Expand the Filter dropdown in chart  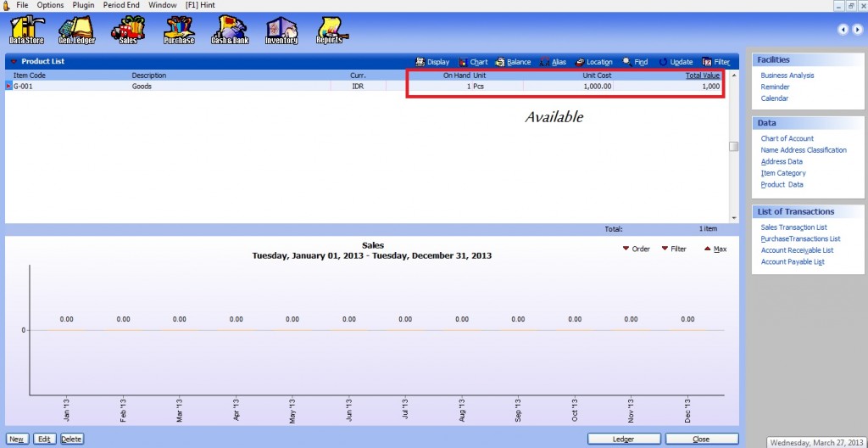click(673, 249)
